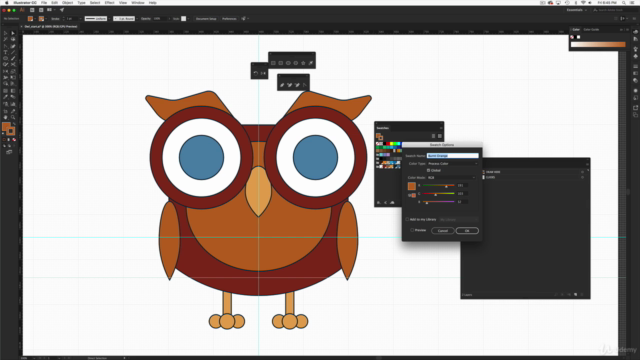Open the Essentials workspace switcher
This screenshot has height=360, width=640.
(x=576, y=10)
